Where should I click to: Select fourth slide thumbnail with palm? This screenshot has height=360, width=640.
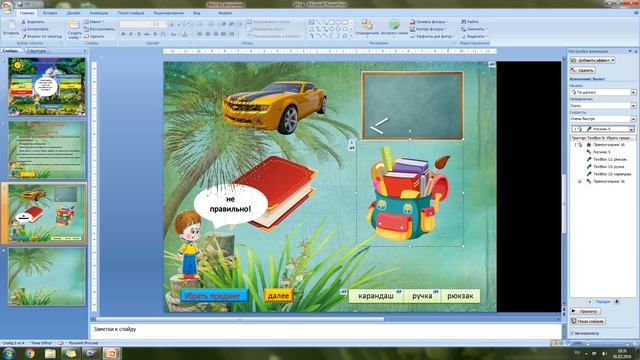(x=47, y=276)
